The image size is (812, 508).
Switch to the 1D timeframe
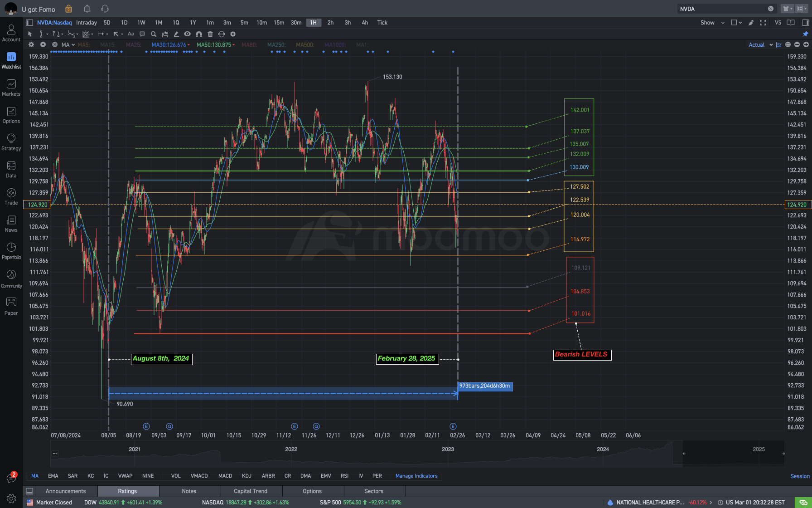pos(124,23)
